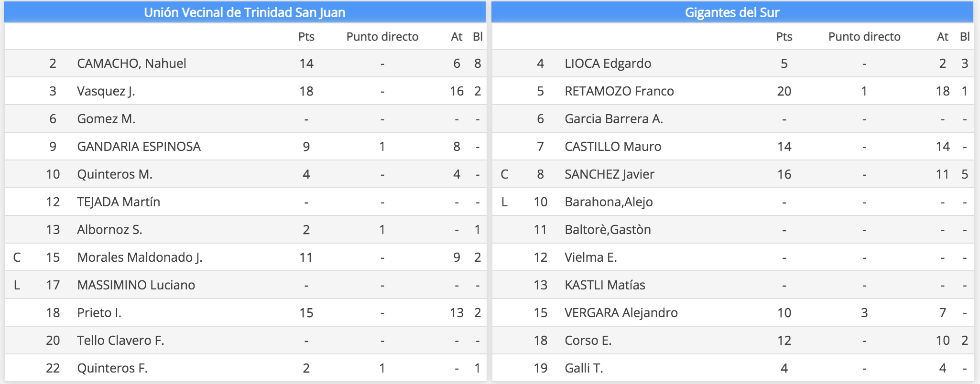Open Vasquez J. player row
The height and width of the screenshot is (384, 980).
tap(245, 91)
